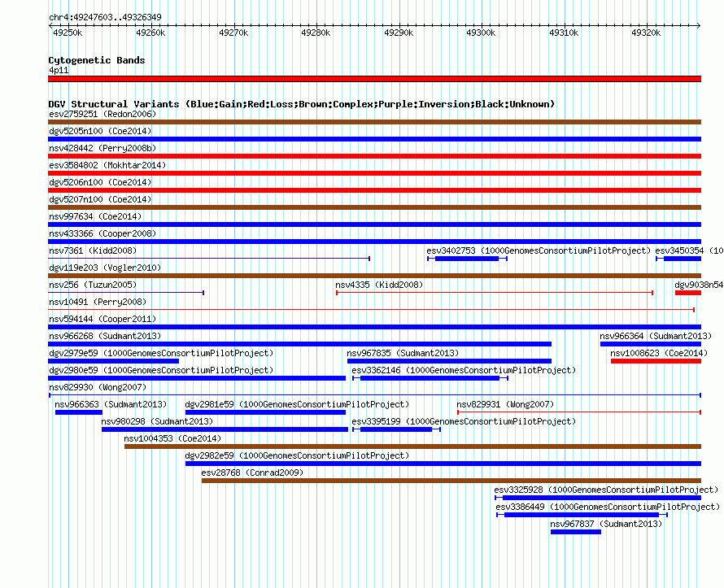
Task: Open the dgv5207n100 (Coe2014) label
Action: pos(100,199)
